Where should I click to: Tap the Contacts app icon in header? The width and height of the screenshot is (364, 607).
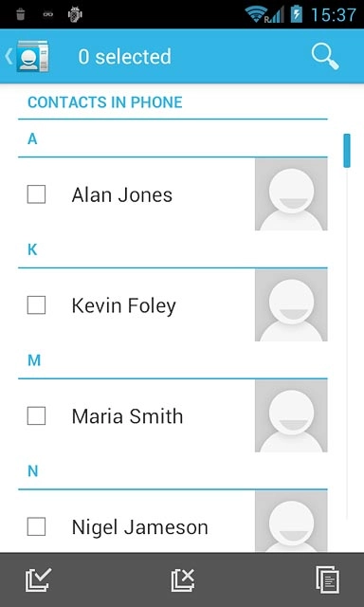click(32, 57)
